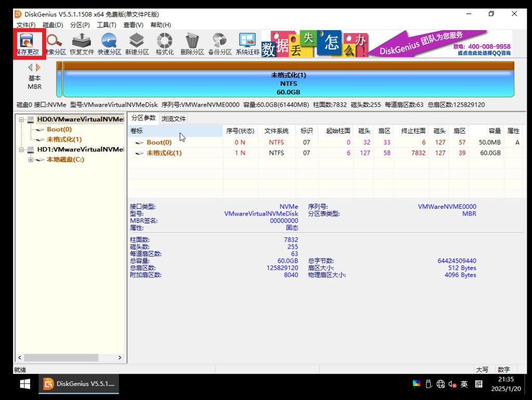Click the 删除分区 delete partition trash icon

point(192,44)
